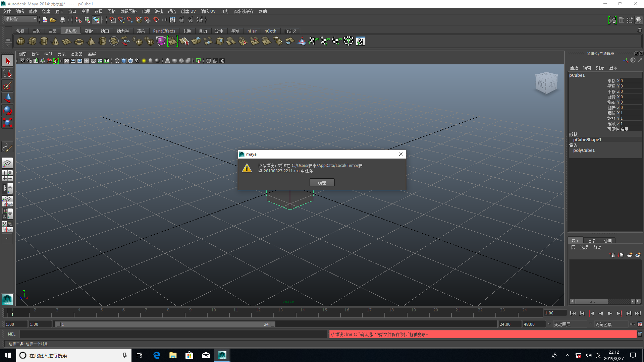Switch to the 动画 shelf tab
The image size is (644, 362).
pos(105,31)
